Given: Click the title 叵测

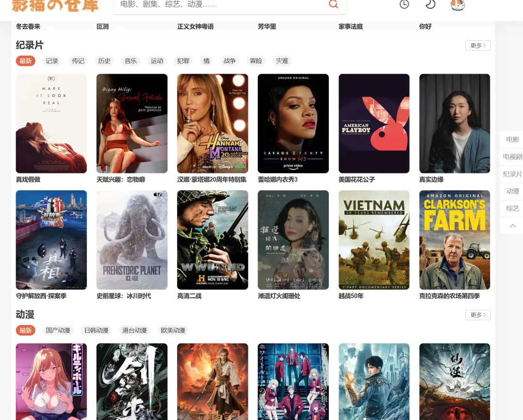Looking at the screenshot, I should tap(103, 26).
